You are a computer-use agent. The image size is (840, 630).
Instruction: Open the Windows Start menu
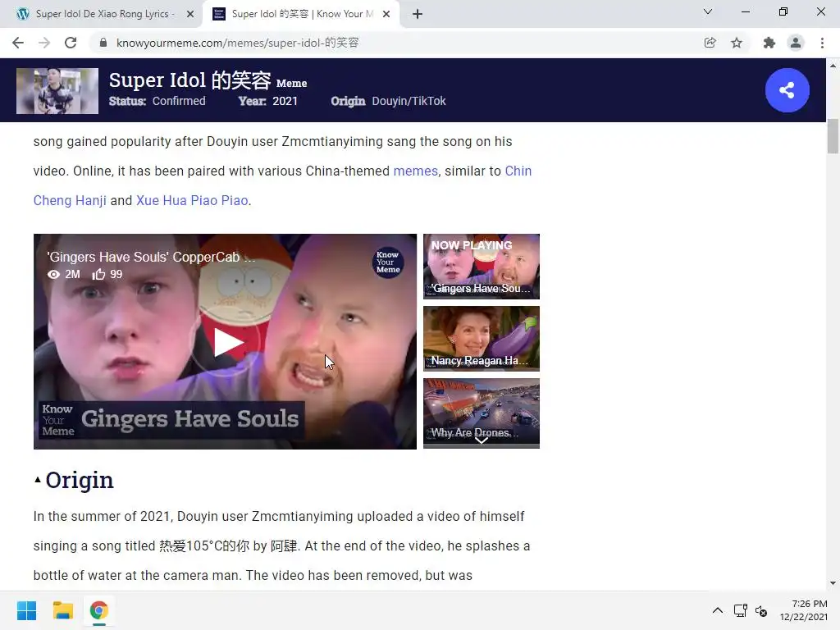coord(26,610)
